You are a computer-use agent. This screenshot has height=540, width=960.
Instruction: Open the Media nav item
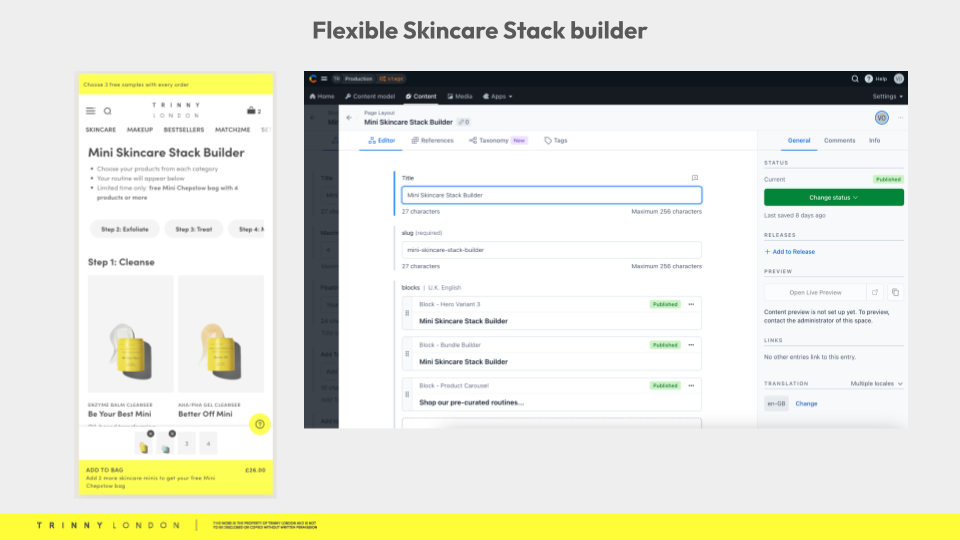coord(460,96)
